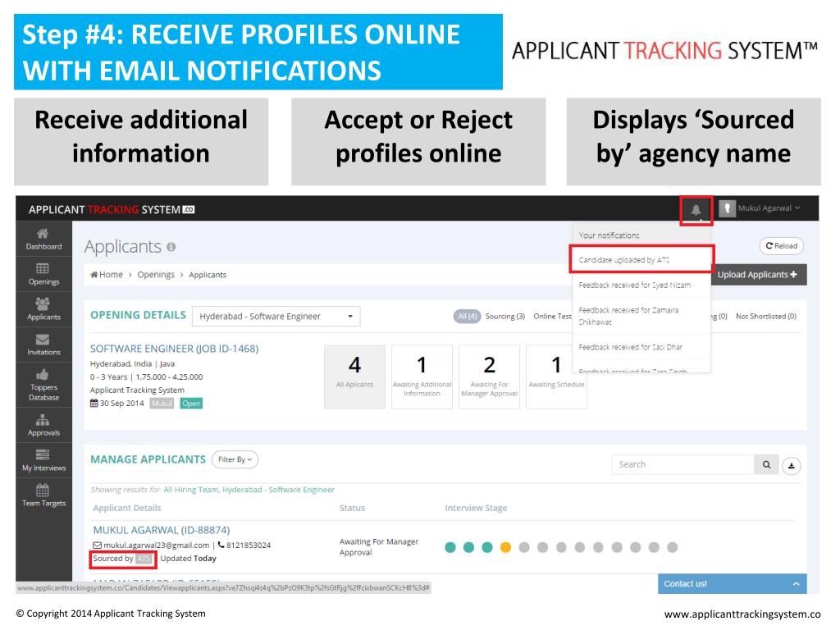Open Mukul Agarwal (ID-88874) applicant profile
The width and height of the screenshot is (840, 630).
tap(162, 530)
